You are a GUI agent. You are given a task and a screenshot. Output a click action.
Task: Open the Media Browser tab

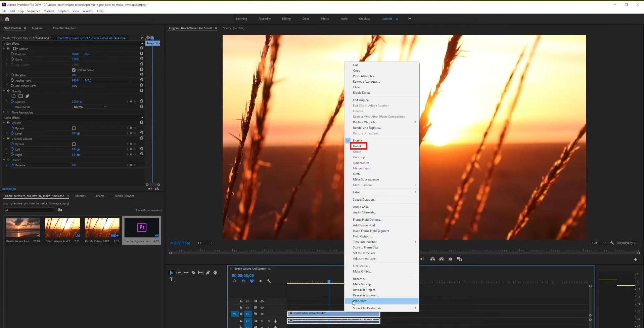124,196
